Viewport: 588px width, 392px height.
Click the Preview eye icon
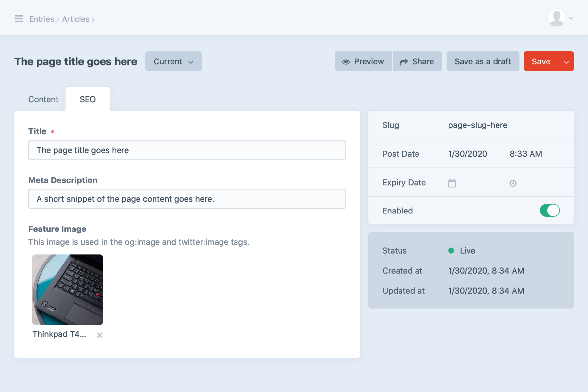coord(346,61)
